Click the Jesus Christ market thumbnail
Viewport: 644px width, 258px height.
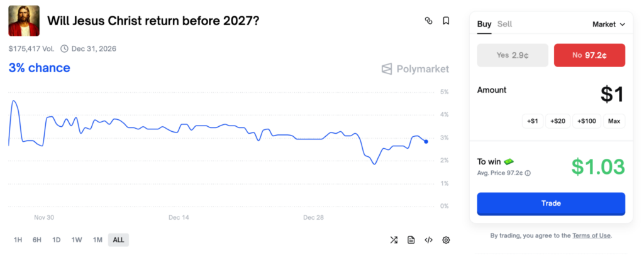tap(24, 21)
